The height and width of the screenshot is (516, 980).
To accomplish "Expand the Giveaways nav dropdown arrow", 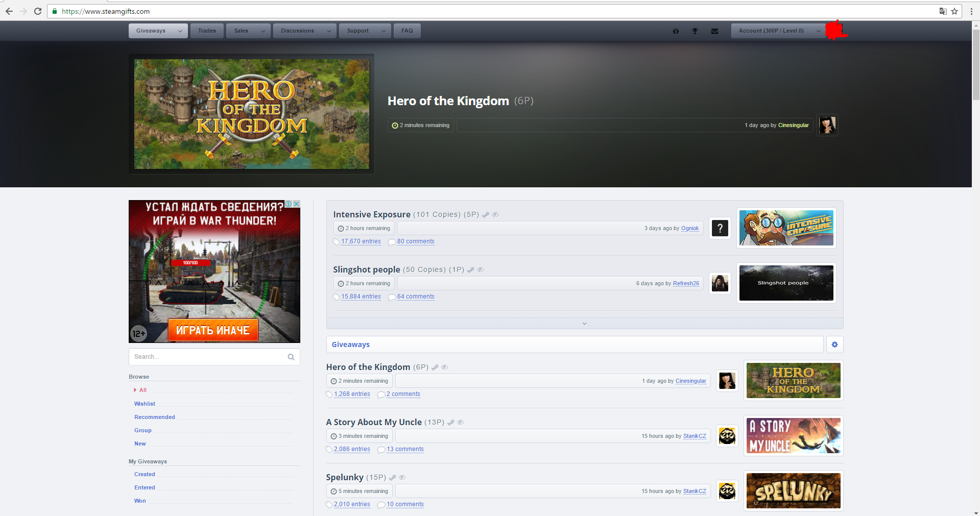I will point(180,31).
